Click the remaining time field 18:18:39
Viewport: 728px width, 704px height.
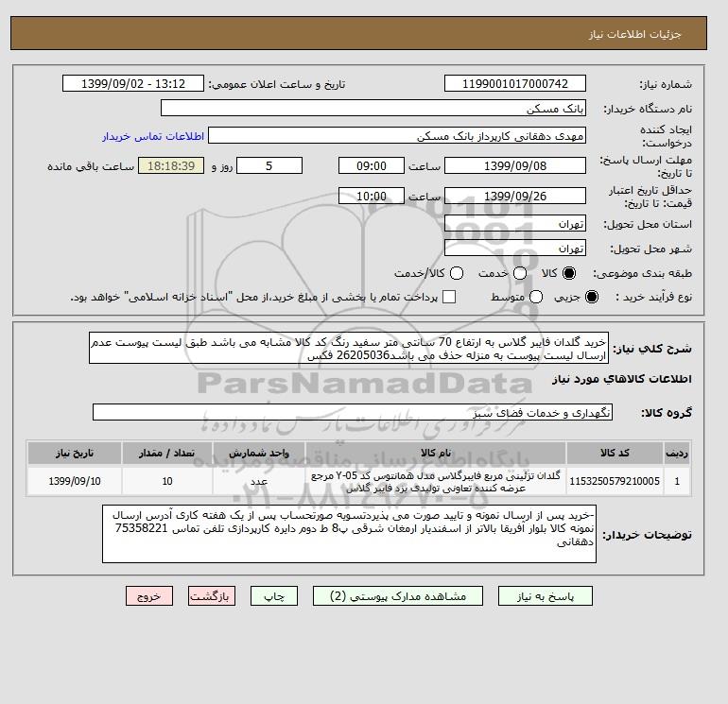click(171, 165)
